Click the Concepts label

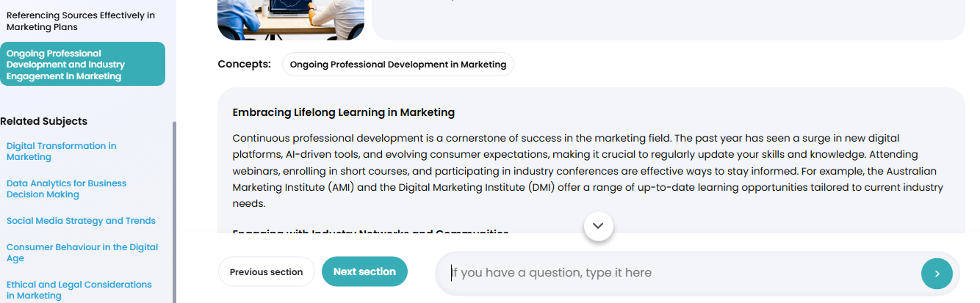(x=244, y=64)
